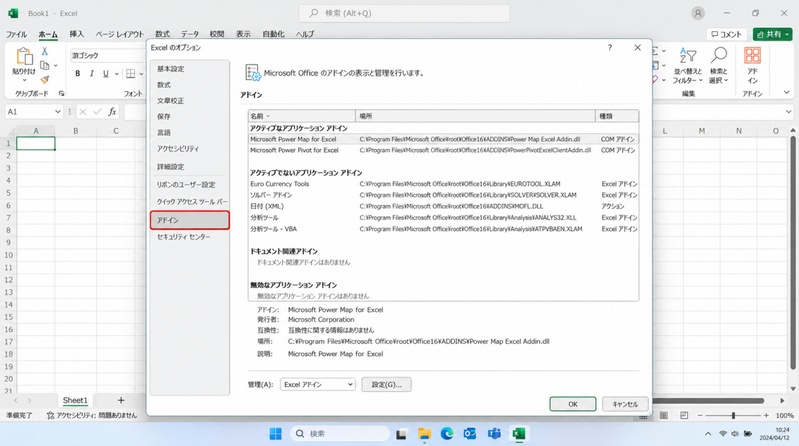Image resolution: width=799 pixels, height=446 pixels.
Task: Click the Sort and Filter icon
Action: (x=688, y=55)
